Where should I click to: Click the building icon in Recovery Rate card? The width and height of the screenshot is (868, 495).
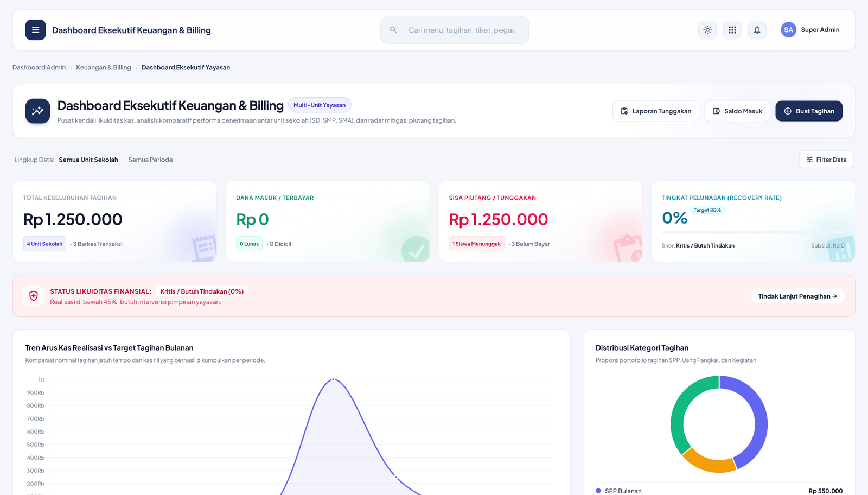841,249
